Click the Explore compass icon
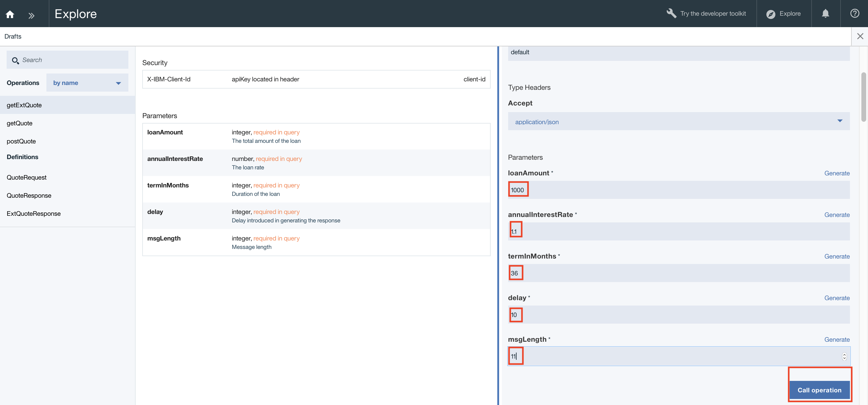The width and height of the screenshot is (868, 405). (x=771, y=14)
